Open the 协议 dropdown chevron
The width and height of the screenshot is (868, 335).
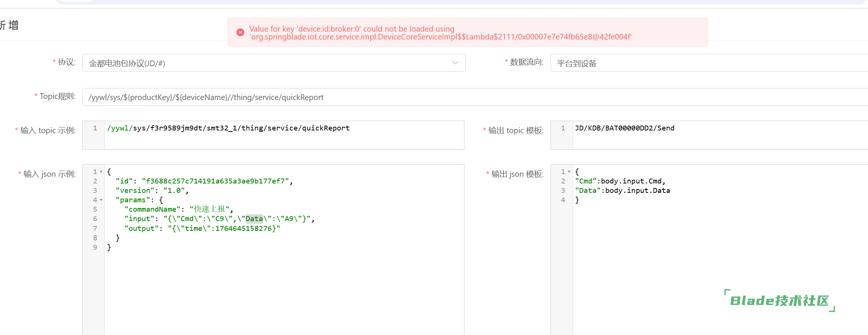pyautogui.click(x=455, y=63)
